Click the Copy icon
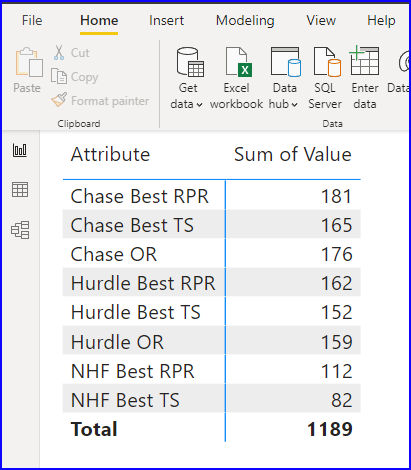Image resolution: width=411 pixels, height=470 pixels. (x=59, y=76)
